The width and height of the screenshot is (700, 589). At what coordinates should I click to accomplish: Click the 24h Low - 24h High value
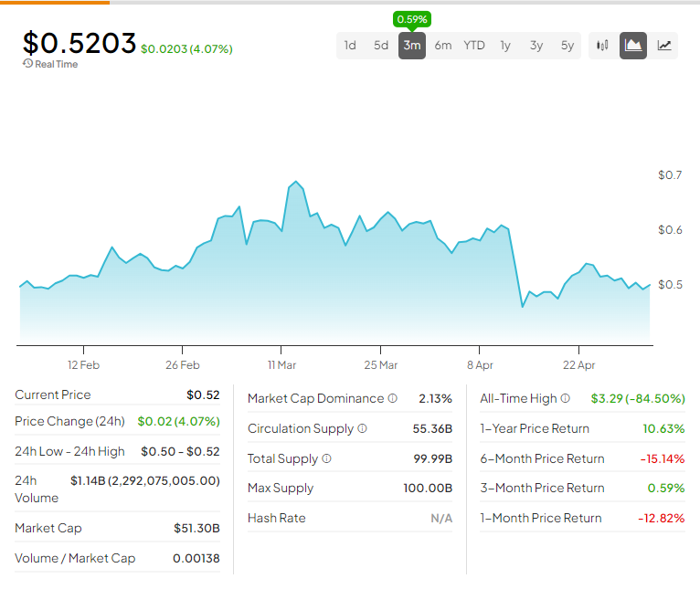(180, 451)
